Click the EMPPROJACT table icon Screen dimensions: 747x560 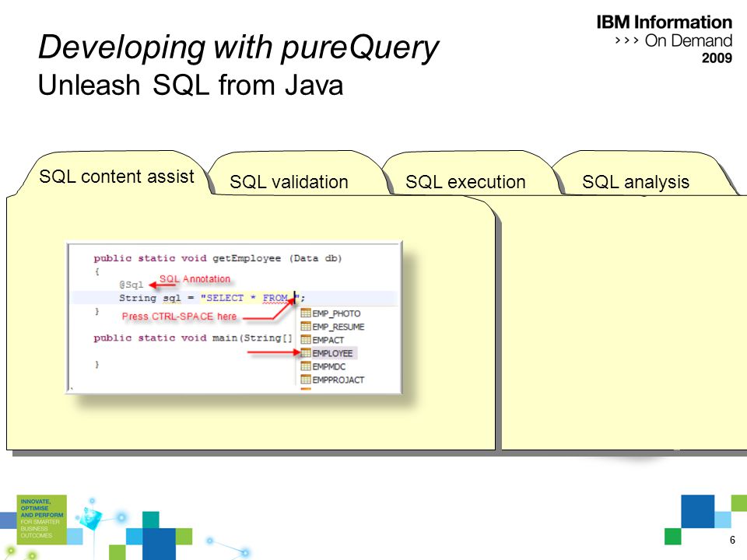coord(306,380)
